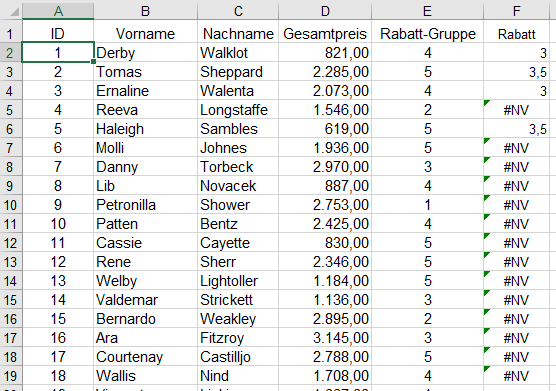
Task: Select the Longstaffe surname cell
Action: tap(238, 110)
